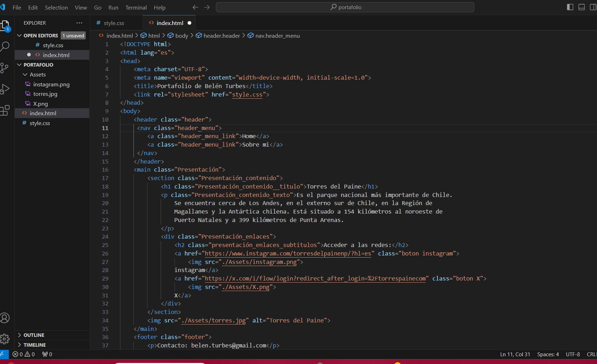Click the instagram.png image file icon
Viewport: 597px width, 364px height.
pos(28,84)
